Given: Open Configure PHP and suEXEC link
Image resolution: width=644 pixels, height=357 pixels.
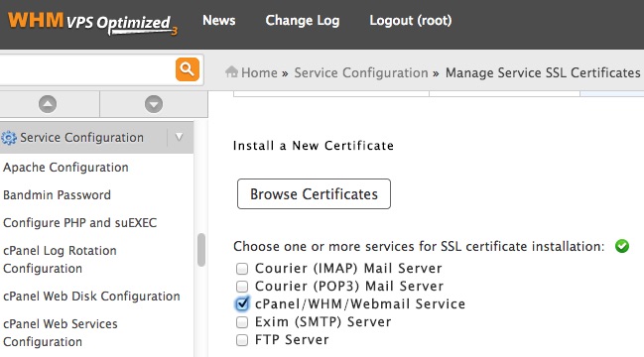Looking at the screenshot, I should 79,223.
